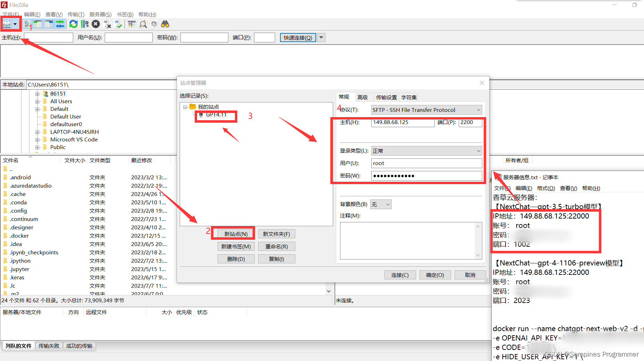Click the Find files binoculars icon
Screen dimensions: 644x361
click(x=165, y=24)
